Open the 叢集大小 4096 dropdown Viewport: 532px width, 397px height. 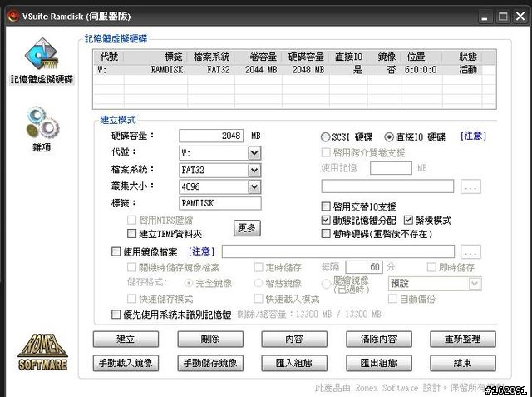(x=254, y=186)
